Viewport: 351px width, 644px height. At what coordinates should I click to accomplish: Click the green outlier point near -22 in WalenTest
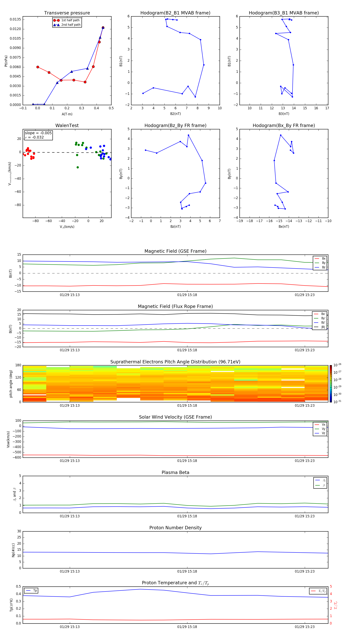(x=78, y=167)
